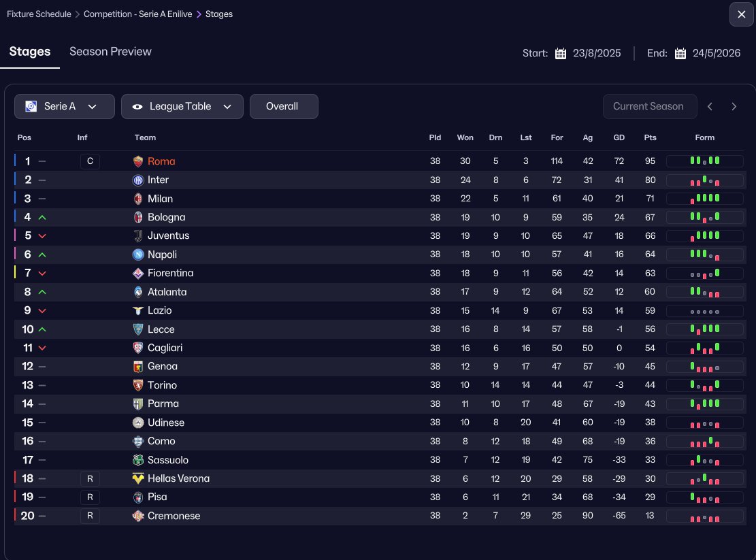The width and height of the screenshot is (756, 560).
Task: Click the Roma club crest icon
Action: 138,161
